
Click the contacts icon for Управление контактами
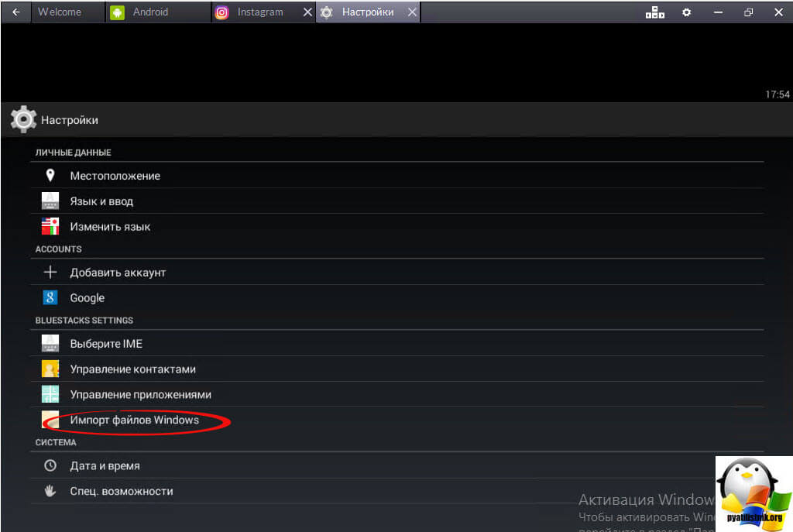point(50,369)
